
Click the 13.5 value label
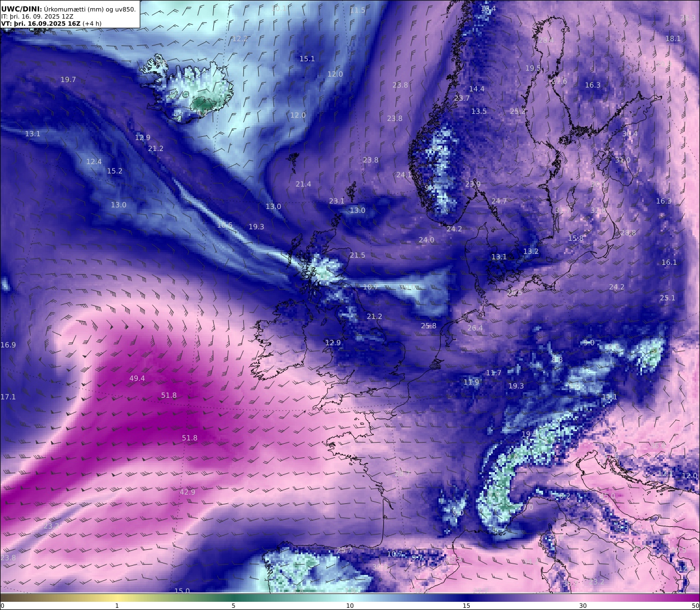click(x=479, y=111)
